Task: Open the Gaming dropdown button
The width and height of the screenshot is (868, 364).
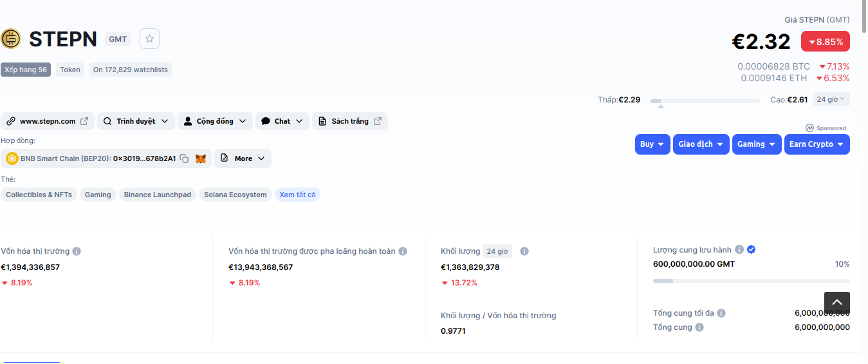Action: 757,144
